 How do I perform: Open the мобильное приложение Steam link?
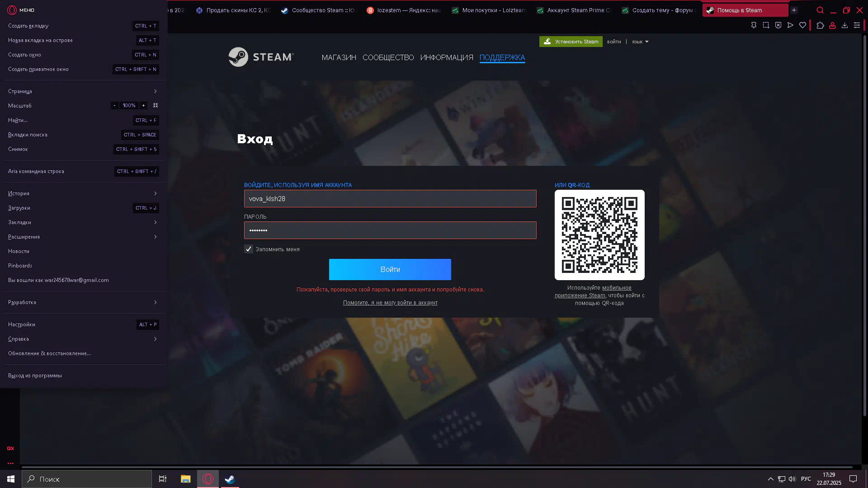pos(593,291)
